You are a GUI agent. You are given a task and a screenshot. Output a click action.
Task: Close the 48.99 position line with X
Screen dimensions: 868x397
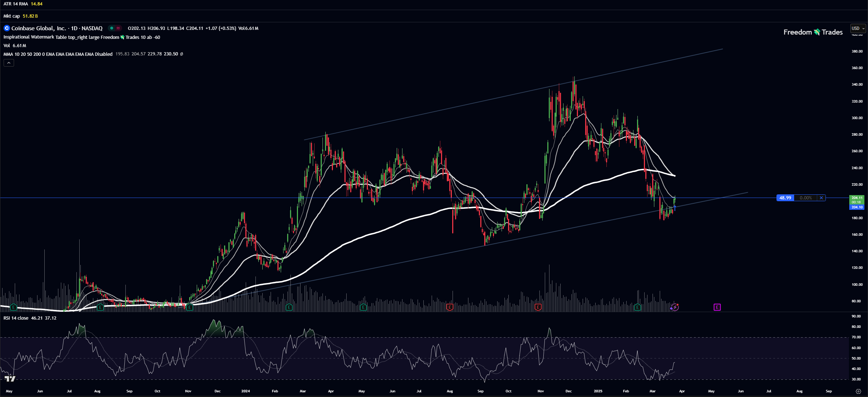coord(821,198)
